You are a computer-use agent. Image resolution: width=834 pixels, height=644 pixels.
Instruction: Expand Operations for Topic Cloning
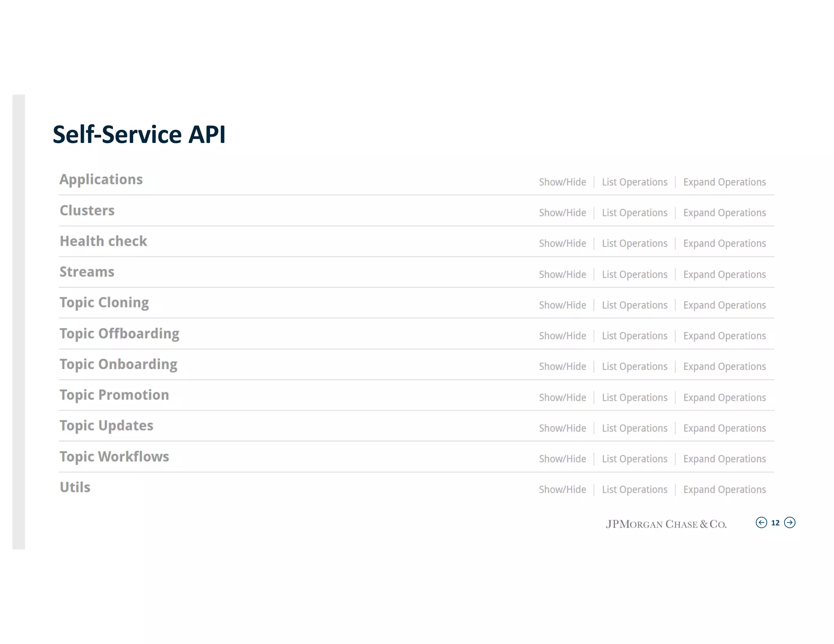tap(724, 305)
